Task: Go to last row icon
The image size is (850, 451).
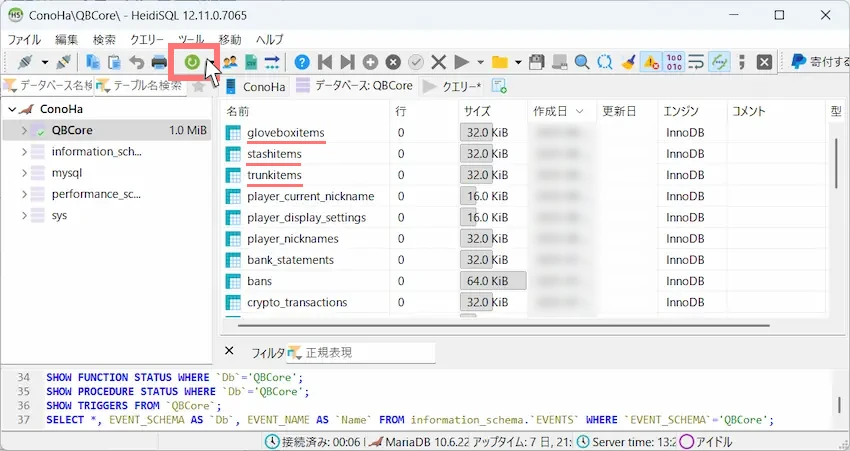Action: (347, 62)
